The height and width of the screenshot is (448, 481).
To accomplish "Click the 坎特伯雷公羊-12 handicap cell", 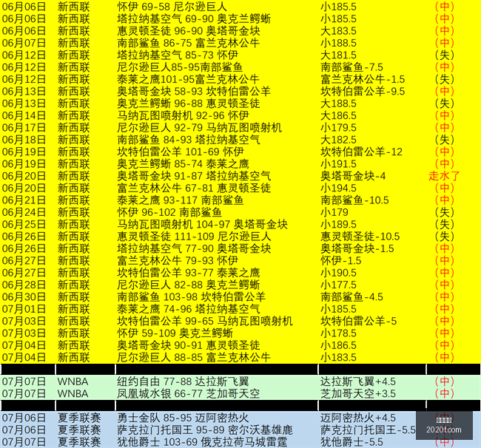I will point(361,152).
